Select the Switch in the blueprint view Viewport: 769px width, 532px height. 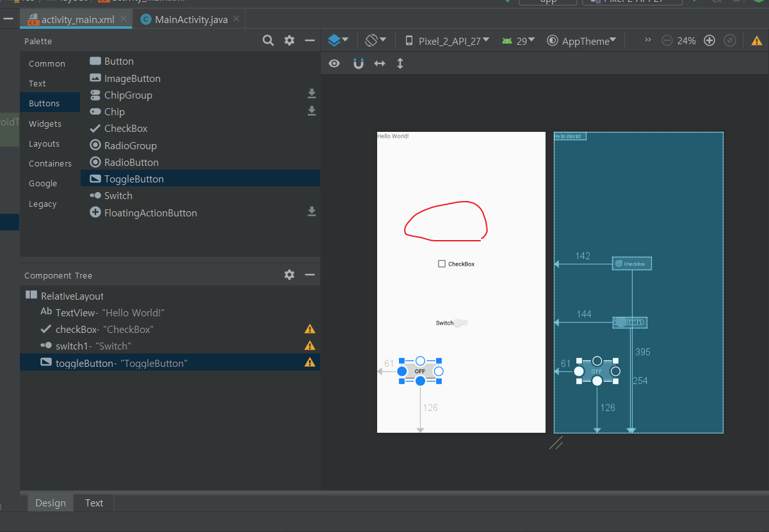(630, 322)
